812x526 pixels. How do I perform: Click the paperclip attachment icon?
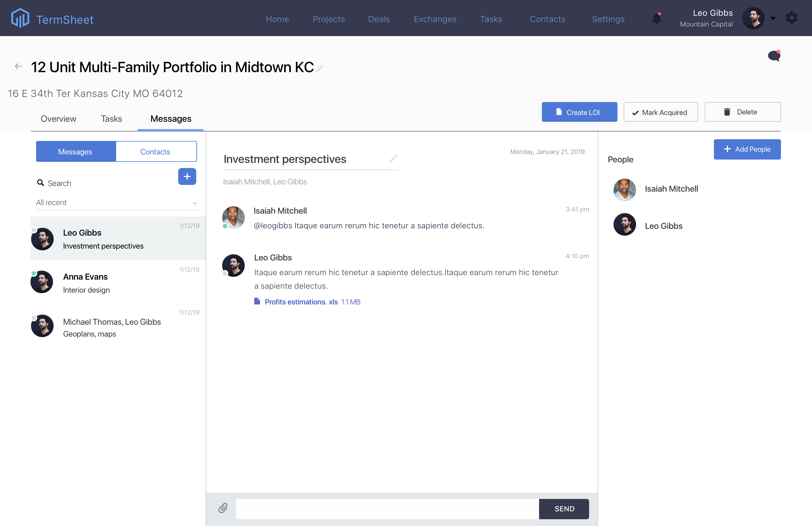(x=223, y=508)
